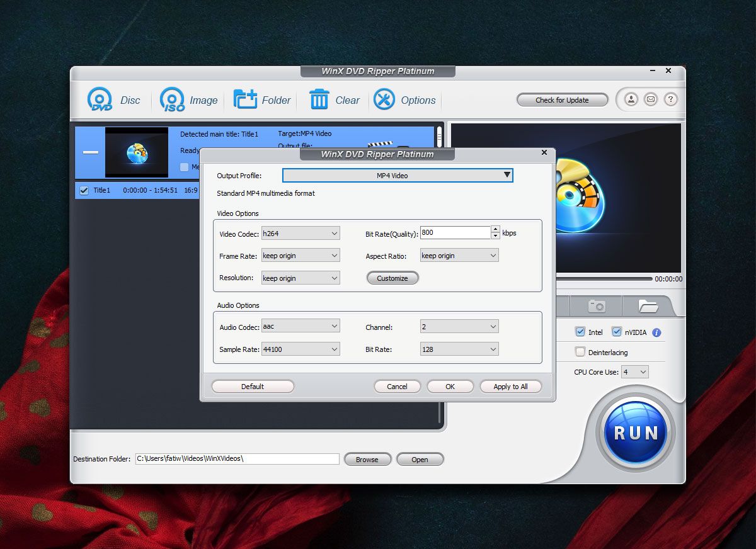
Task: Open the Resolution dropdown
Action: click(x=301, y=278)
